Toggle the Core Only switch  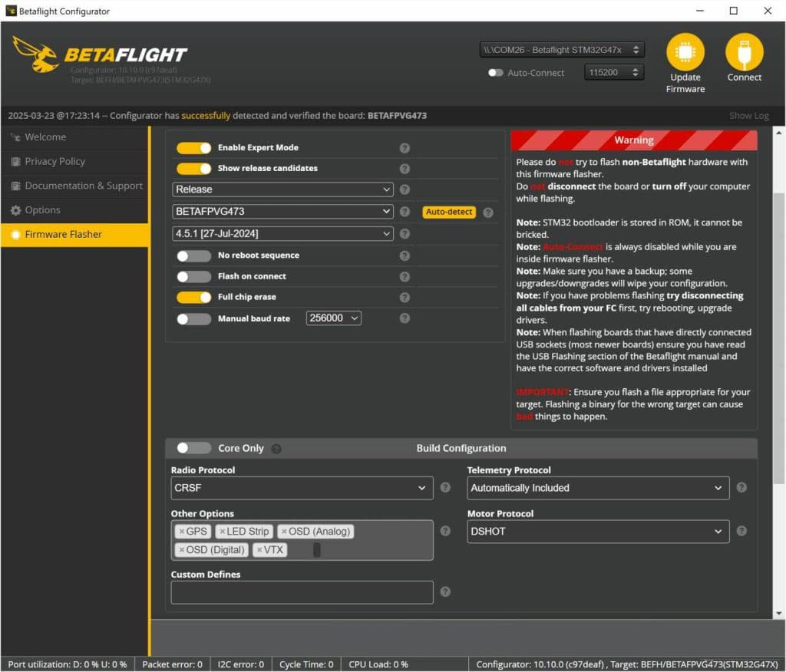point(194,448)
